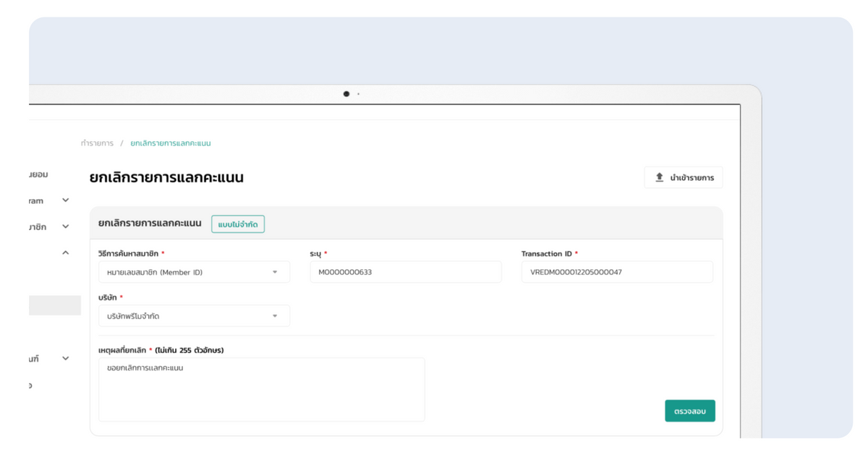868x458 pixels.
Task: Go to ทำรายการ in the breadcrumb
Action: pyautogui.click(x=97, y=143)
